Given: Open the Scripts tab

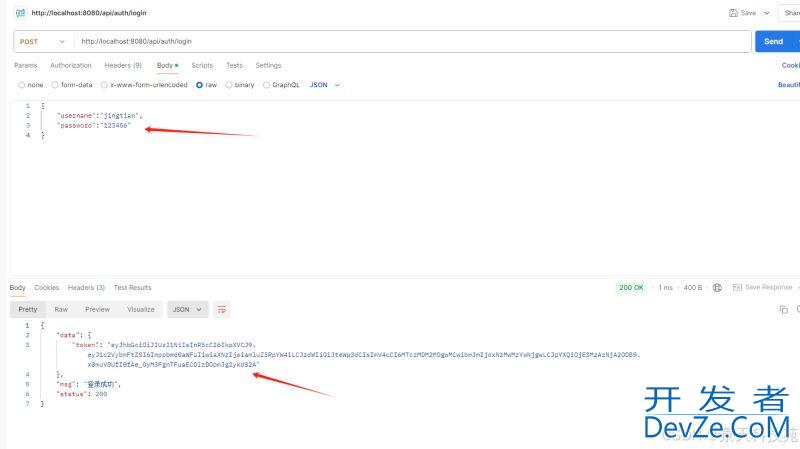Looking at the screenshot, I should coord(202,65).
